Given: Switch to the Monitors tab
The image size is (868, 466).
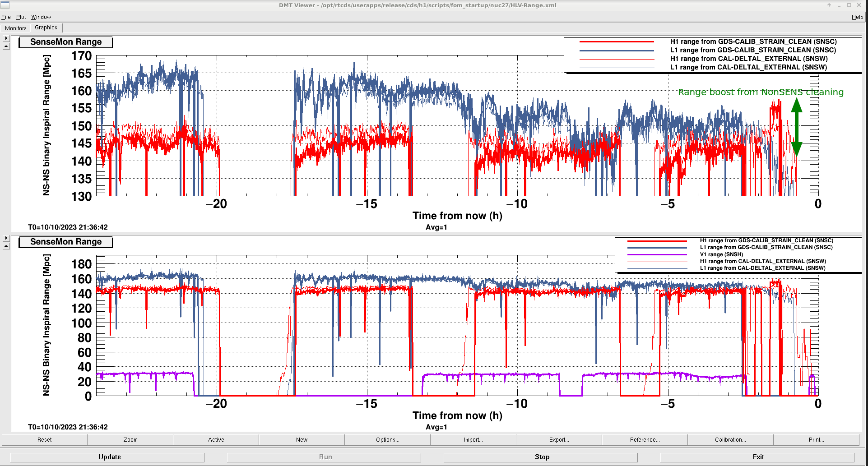Looking at the screenshot, I should click(x=16, y=28).
